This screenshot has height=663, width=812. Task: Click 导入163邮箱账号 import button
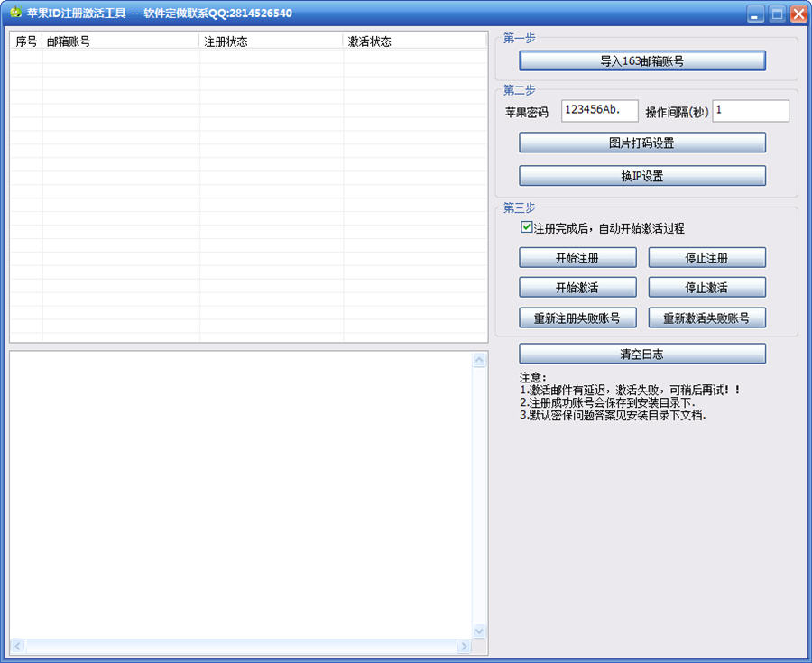coord(642,61)
